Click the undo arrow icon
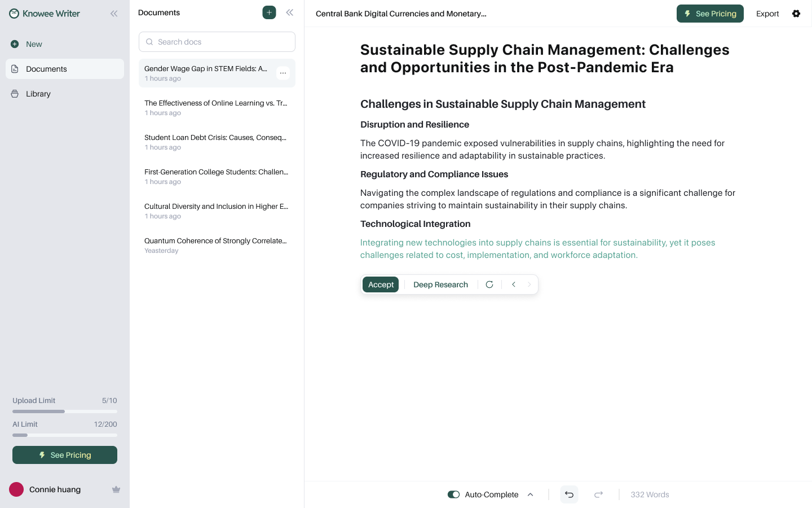The image size is (812, 508). pos(569,494)
